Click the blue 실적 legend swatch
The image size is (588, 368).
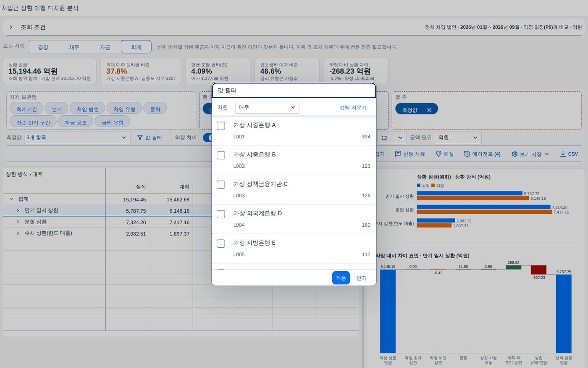click(419, 185)
